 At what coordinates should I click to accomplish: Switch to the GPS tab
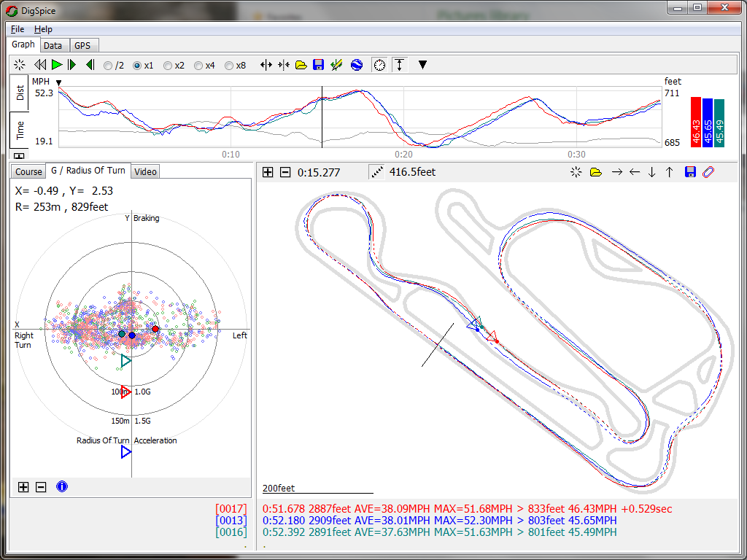pos(82,45)
